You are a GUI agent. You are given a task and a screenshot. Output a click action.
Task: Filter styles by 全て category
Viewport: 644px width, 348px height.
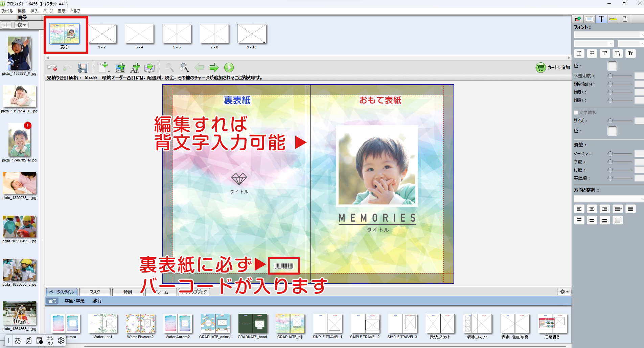click(52, 301)
